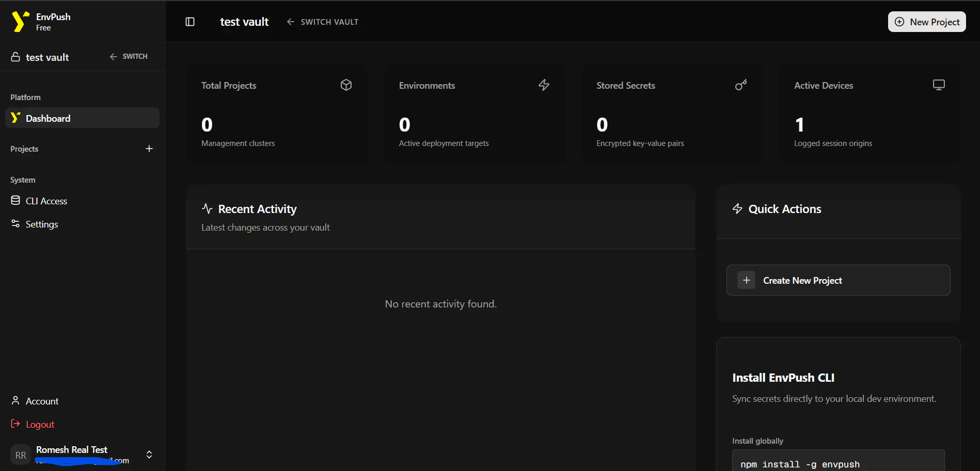The height and width of the screenshot is (471, 980).
Task: Go to Settings
Action: tap(83, 224)
